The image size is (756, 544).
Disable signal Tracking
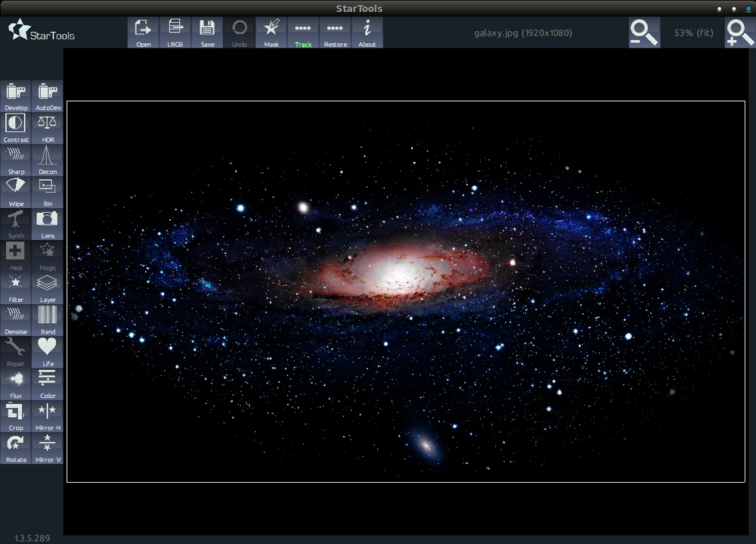pyautogui.click(x=303, y=32)
